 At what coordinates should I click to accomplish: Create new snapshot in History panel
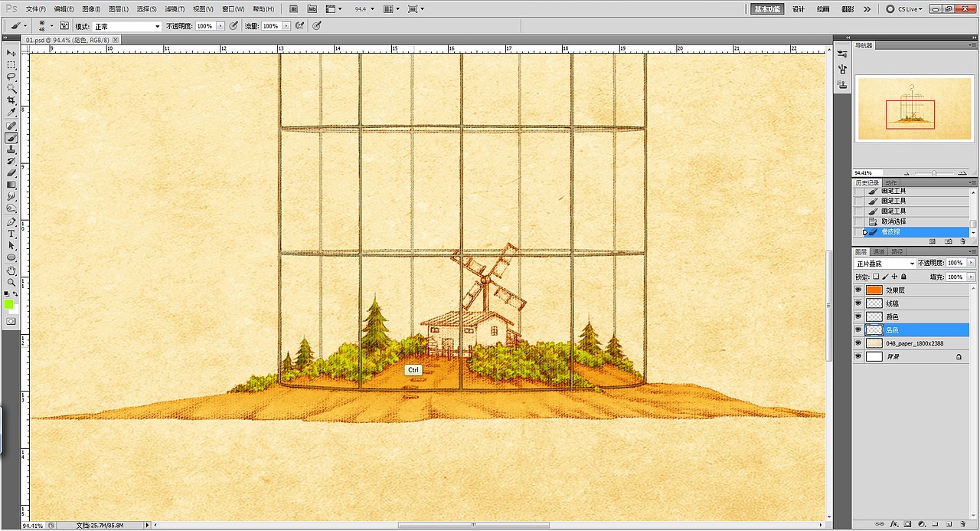[949, 241]
